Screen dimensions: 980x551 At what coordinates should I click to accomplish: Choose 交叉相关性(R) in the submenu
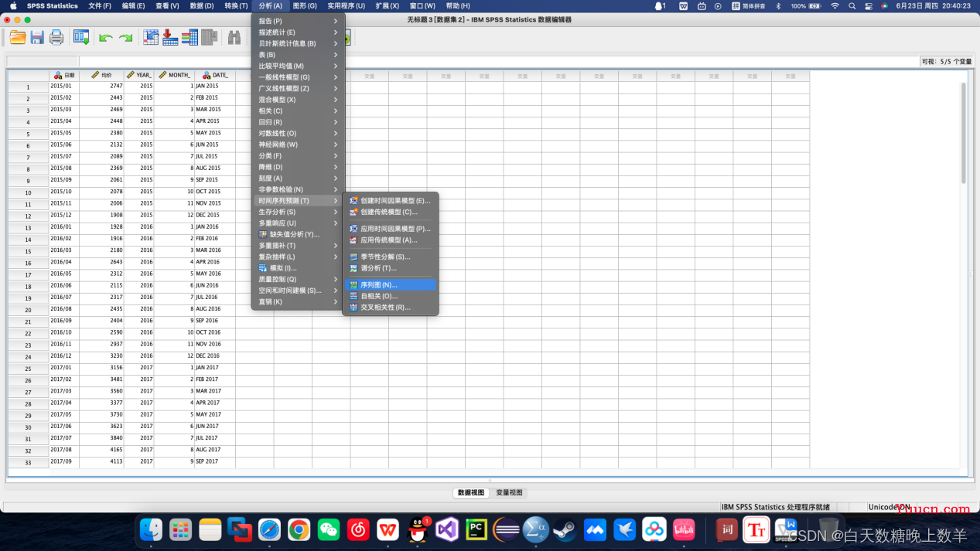tap(391, 308)
